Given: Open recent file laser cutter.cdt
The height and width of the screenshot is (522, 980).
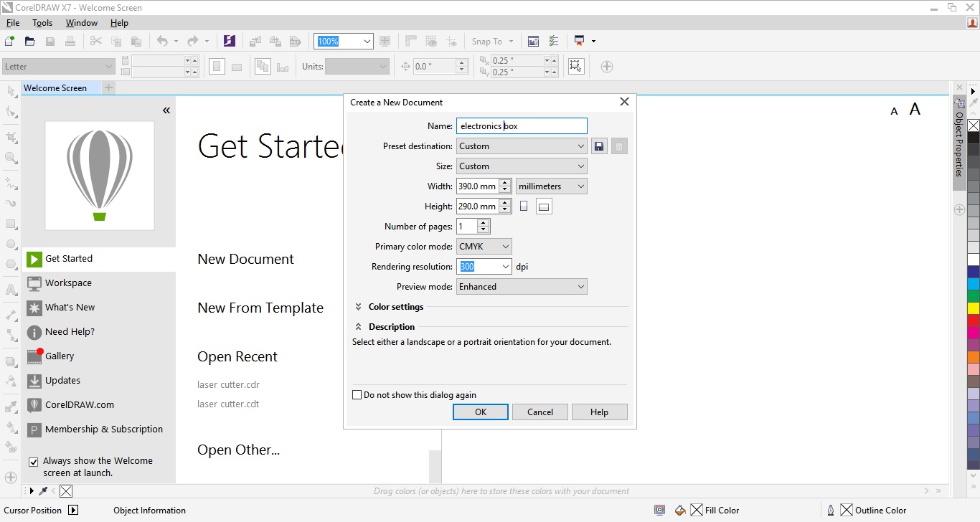Looking at the screenshot, I should [x=228, y=404].
